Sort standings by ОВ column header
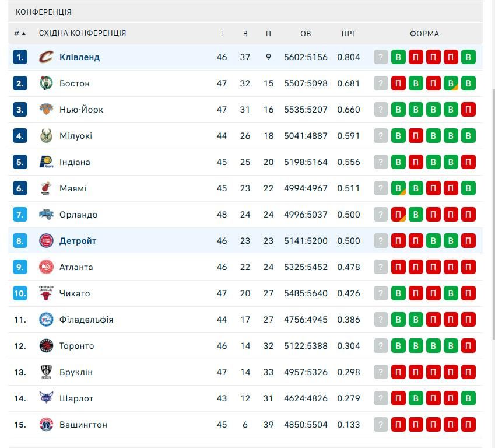Viewport: 495px width, 448px height. (x=306, y=34)
